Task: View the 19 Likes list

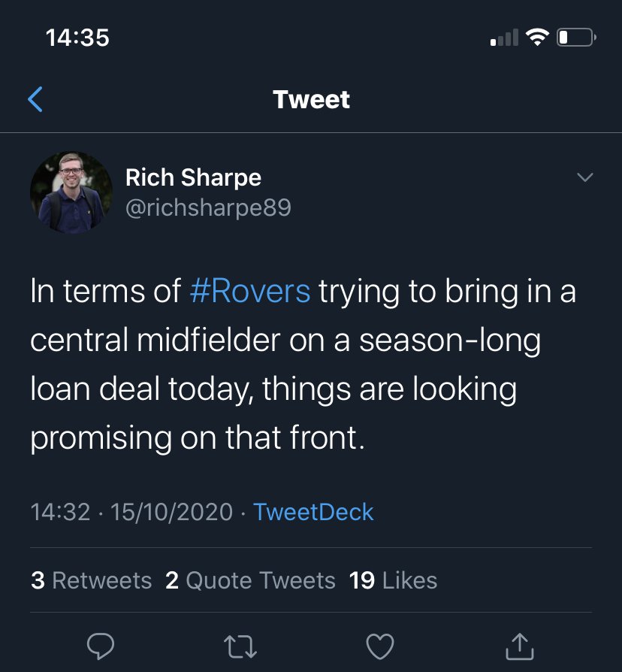Action: tap(393, 580)
